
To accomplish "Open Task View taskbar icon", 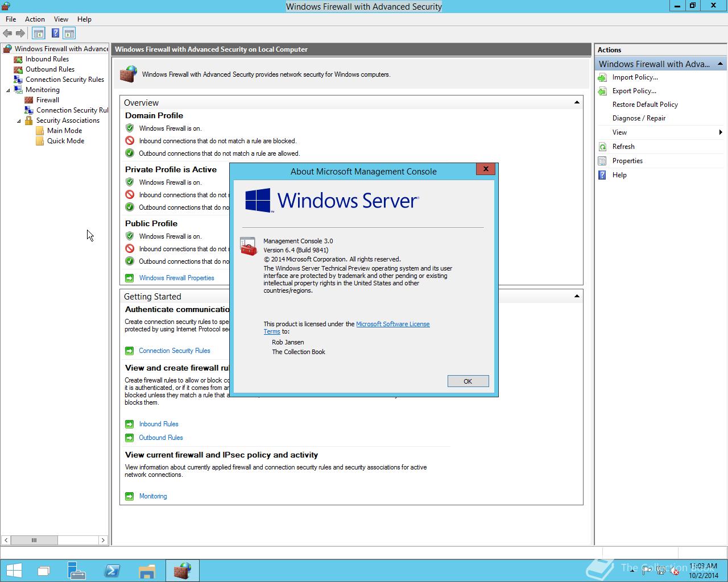I will [x=44, y=571].
